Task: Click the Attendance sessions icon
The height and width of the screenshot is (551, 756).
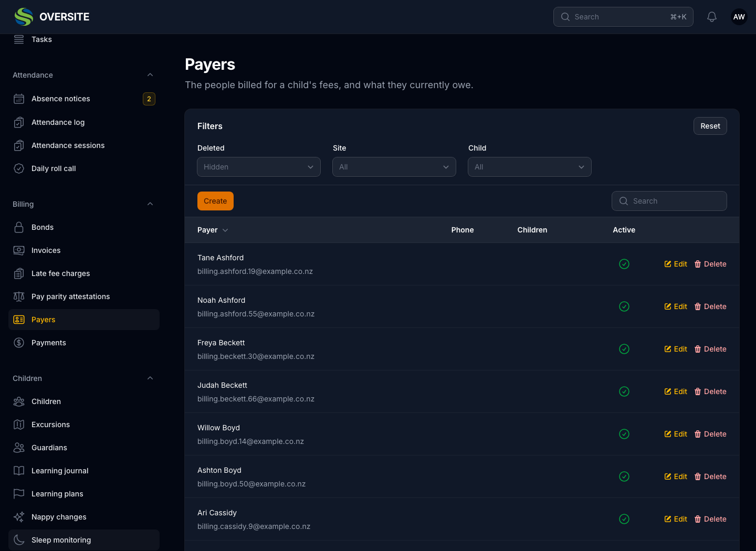Action: point(19,145)
